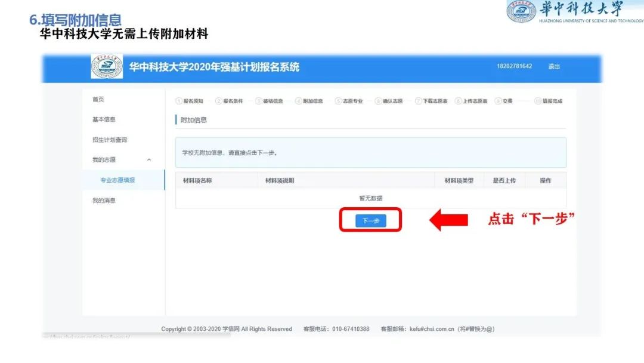Go to step 6 确认志愿
644x363 pixels.
click(389, 101)
